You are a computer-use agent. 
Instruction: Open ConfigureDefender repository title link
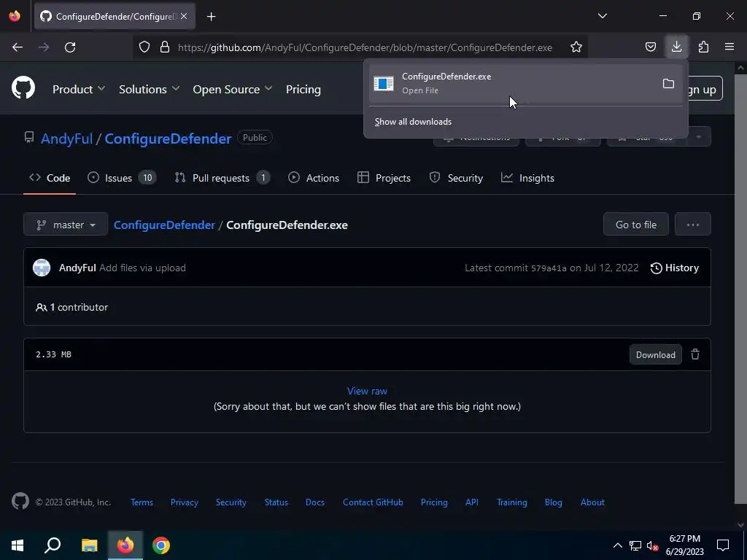click(168, 139)
